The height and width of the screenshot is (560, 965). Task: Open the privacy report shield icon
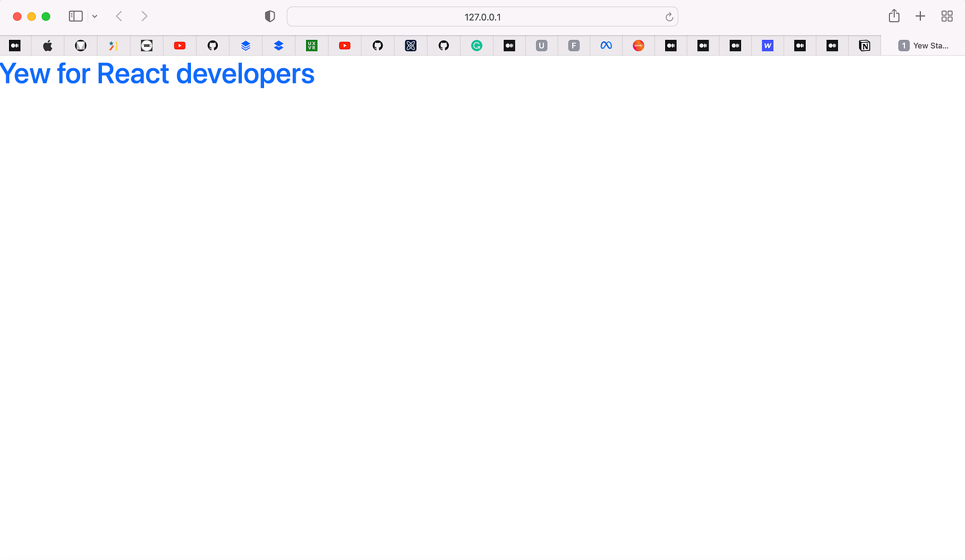click(270, 17)
